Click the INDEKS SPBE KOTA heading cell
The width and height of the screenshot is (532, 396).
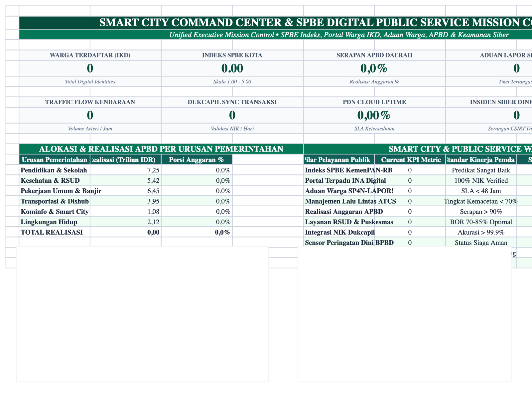pos(232,55)
